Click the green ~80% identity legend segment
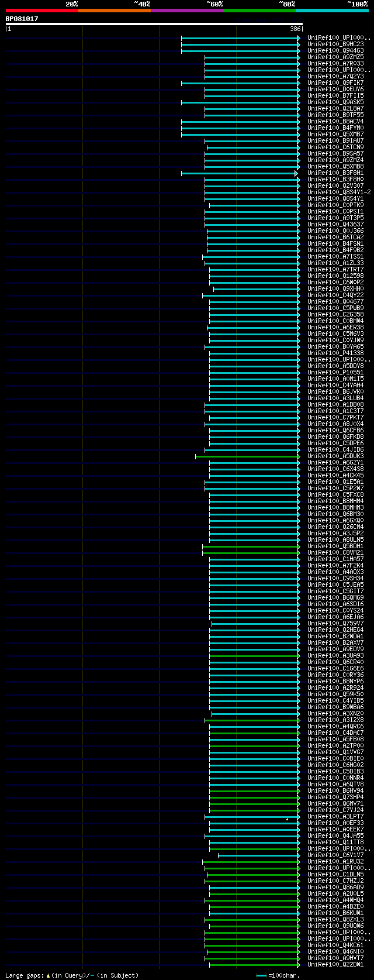Image resolution: width=374 pixels, height=980 pixels. pos(259,11)
